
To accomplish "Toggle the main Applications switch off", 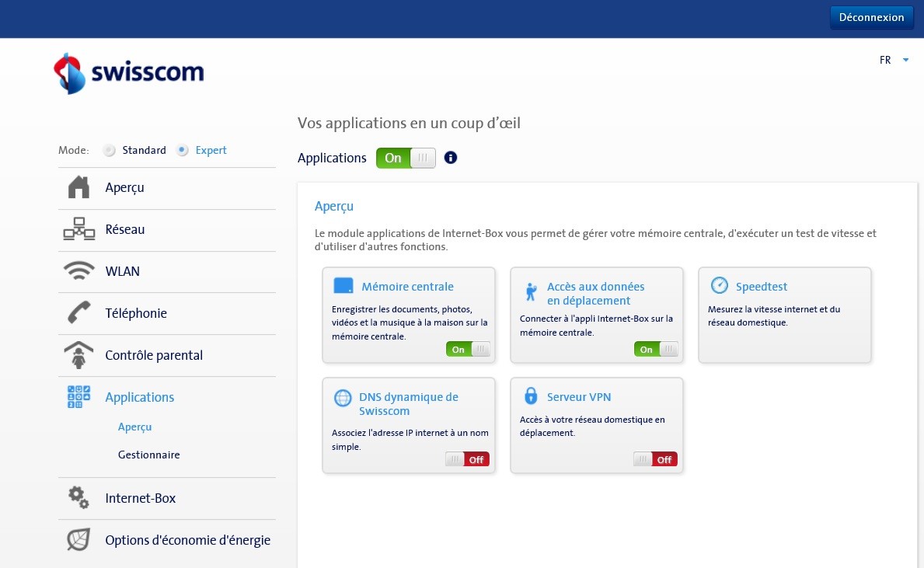I will (406, 158).
